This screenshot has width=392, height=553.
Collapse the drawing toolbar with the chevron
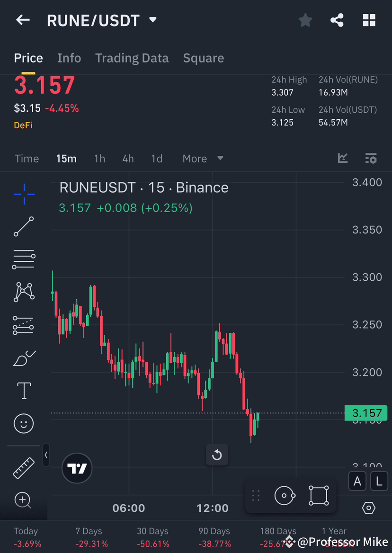click(46, 455)
